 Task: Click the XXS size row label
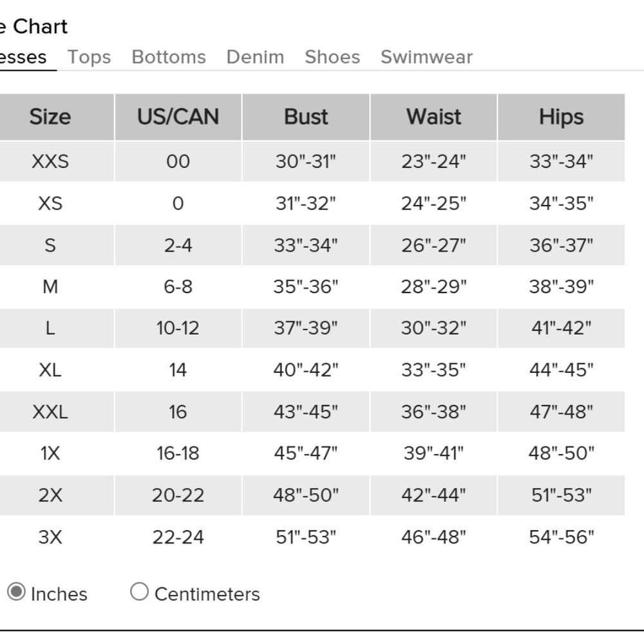[x=50, y=162]
